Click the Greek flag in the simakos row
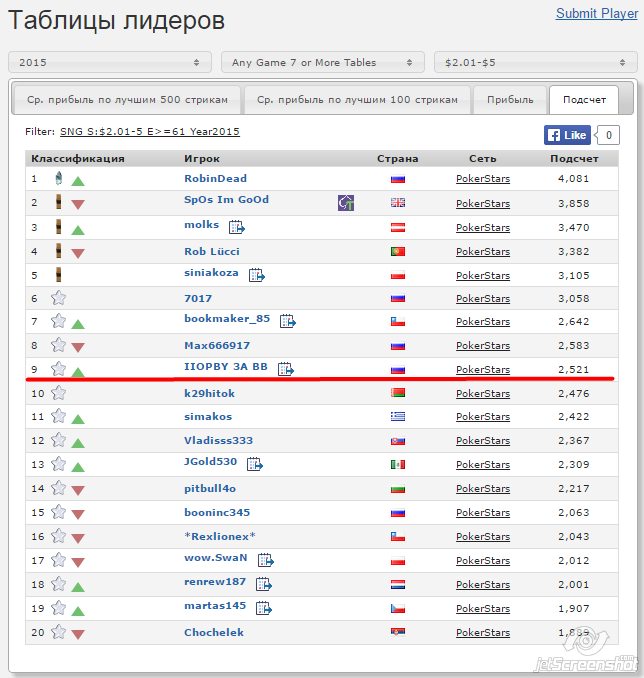 pos(398,416)
